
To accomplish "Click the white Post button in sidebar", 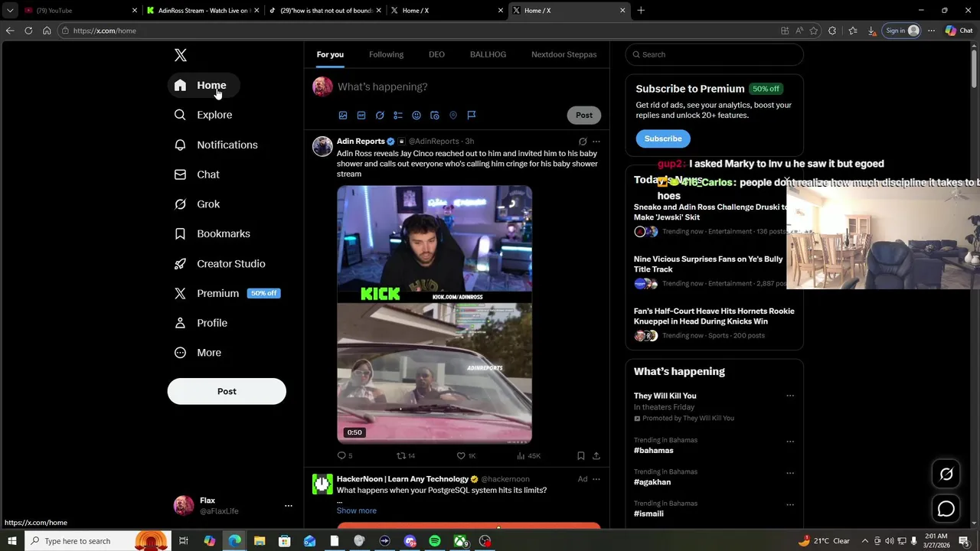I will click(227, 391).
